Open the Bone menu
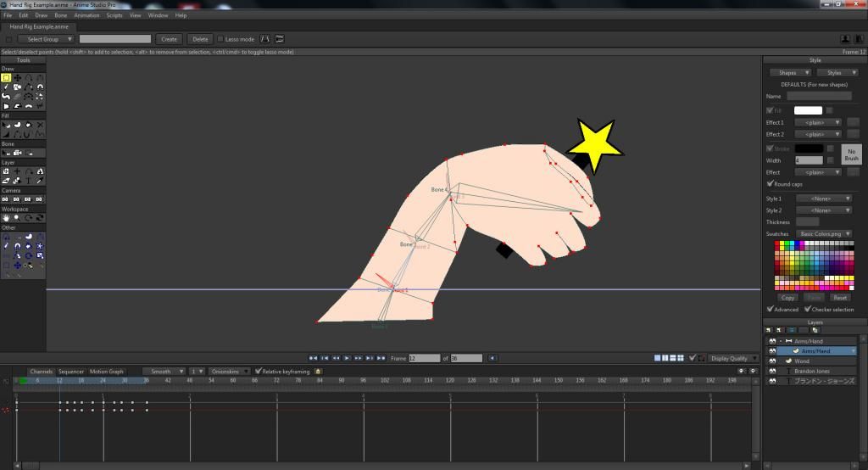Viewport: 868px width, 470px height. (x=61, y=15)
